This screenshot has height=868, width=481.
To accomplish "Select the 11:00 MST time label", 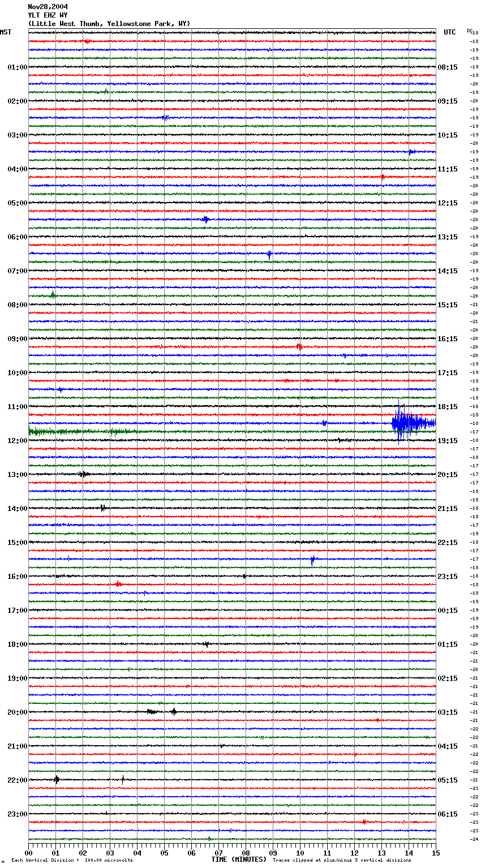I will click(x=17, y=407).
